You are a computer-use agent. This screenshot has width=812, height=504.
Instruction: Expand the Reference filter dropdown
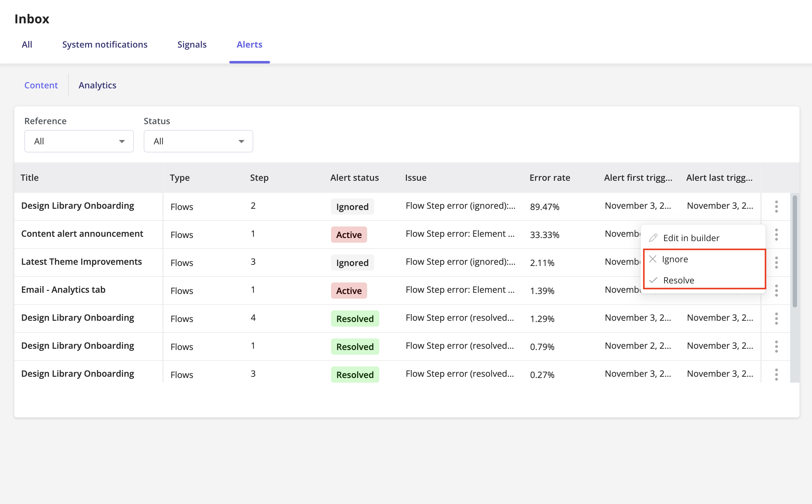point(79,141)
